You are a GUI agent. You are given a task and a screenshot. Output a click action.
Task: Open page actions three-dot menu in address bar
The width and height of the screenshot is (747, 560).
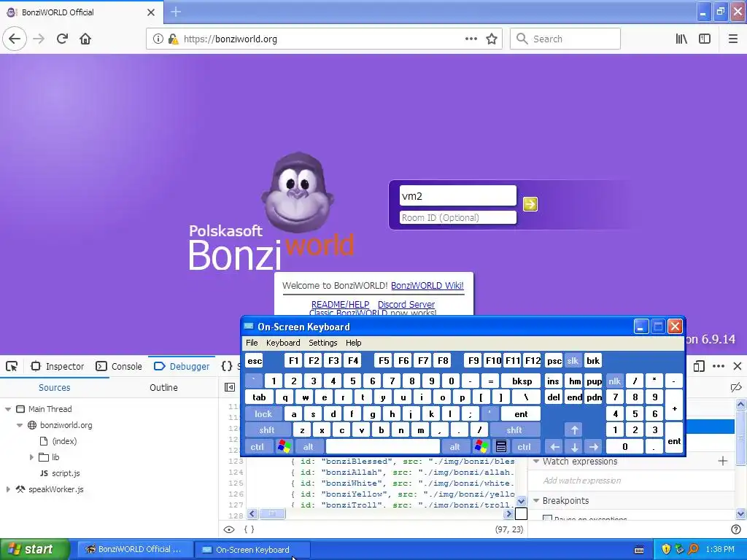471,39
